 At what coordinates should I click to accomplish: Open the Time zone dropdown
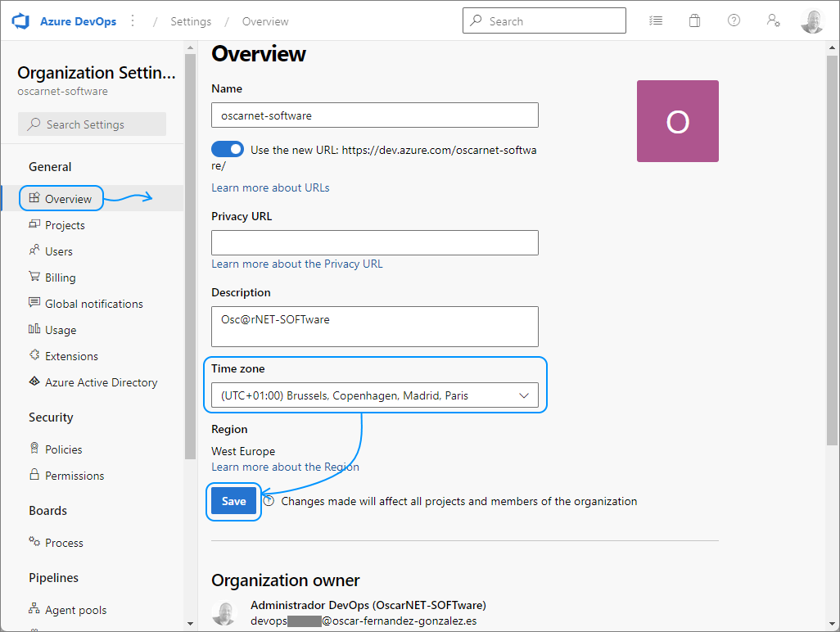coord(374,395)
